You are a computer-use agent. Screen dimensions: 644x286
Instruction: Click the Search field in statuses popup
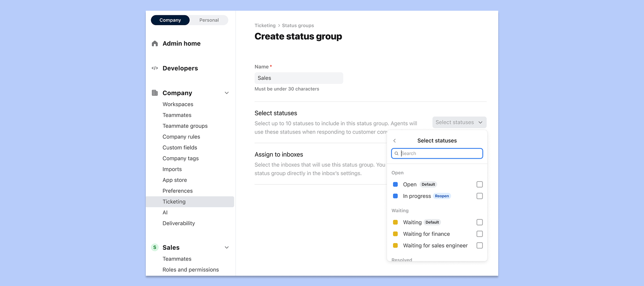click(x=437, y=154)
